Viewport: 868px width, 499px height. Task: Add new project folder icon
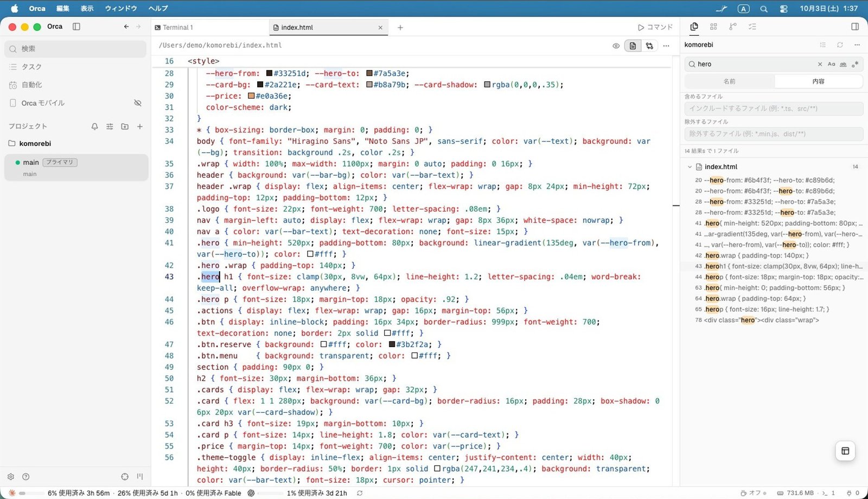(x=125, y=126)
